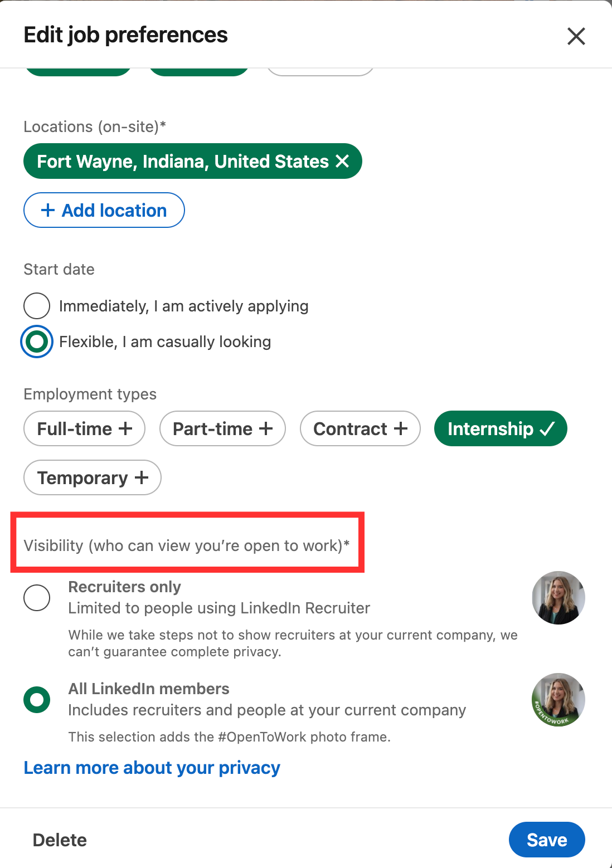Screen dimensions: 612x868
Task: Click the plus icon on Add location
Action: tap(48, 210)
